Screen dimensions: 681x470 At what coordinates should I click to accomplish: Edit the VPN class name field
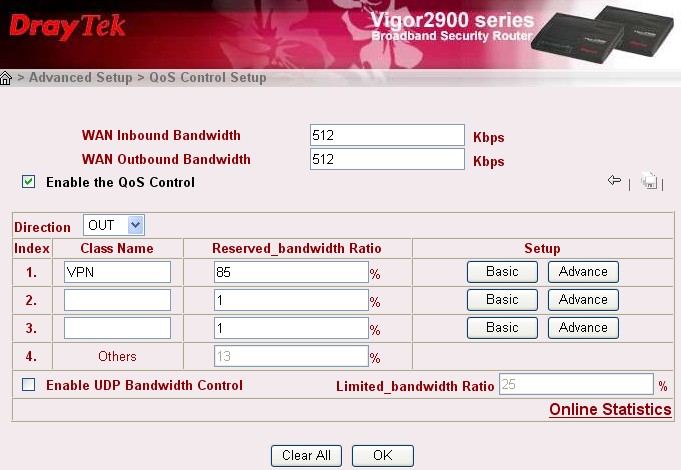coord(117,272)
